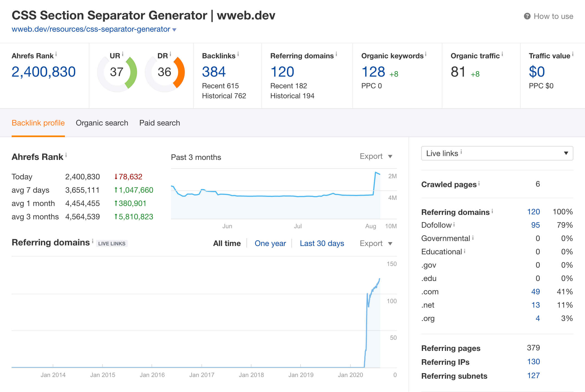
Task: Open .net domains count 13
Action: pyautogui.click(x=535, y=305)
